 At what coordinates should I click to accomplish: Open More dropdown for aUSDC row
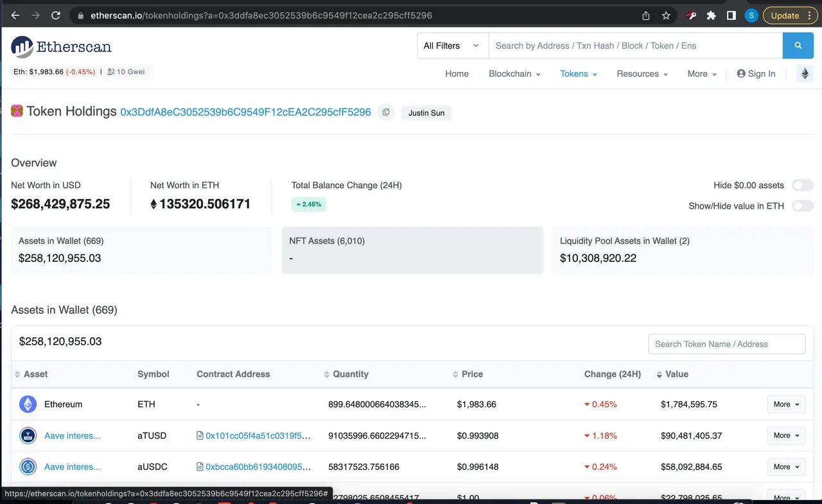point(786,467)
